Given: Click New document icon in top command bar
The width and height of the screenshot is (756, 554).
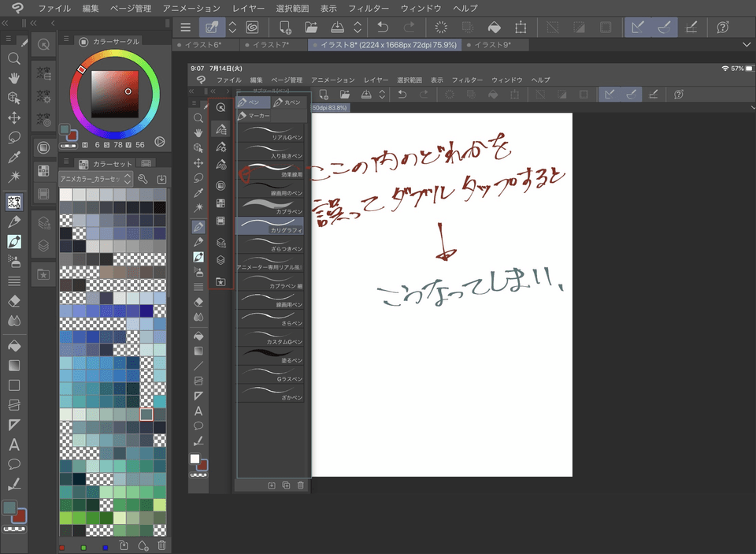Looking at the screenshot, I should click(285, 28).
